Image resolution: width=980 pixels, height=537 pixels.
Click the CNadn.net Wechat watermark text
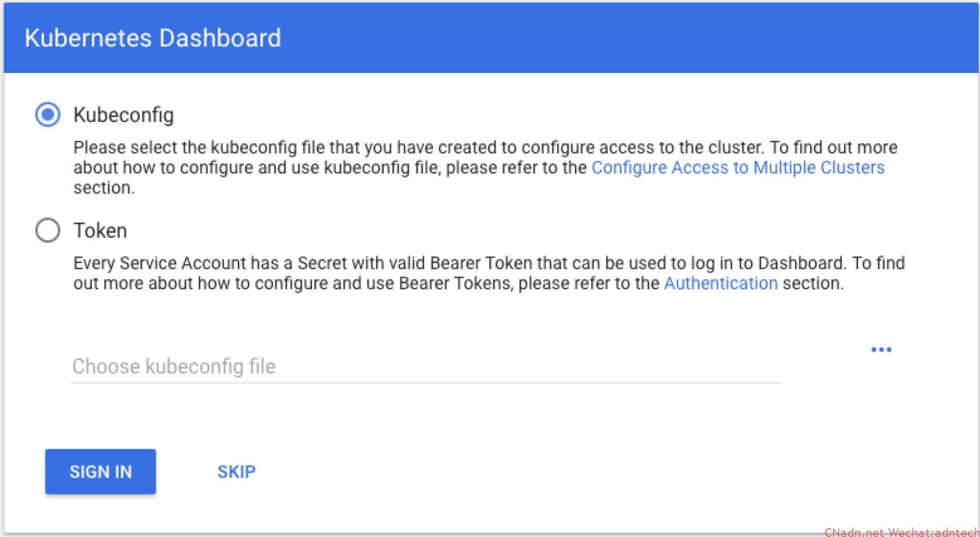click(x=901, y=532)
